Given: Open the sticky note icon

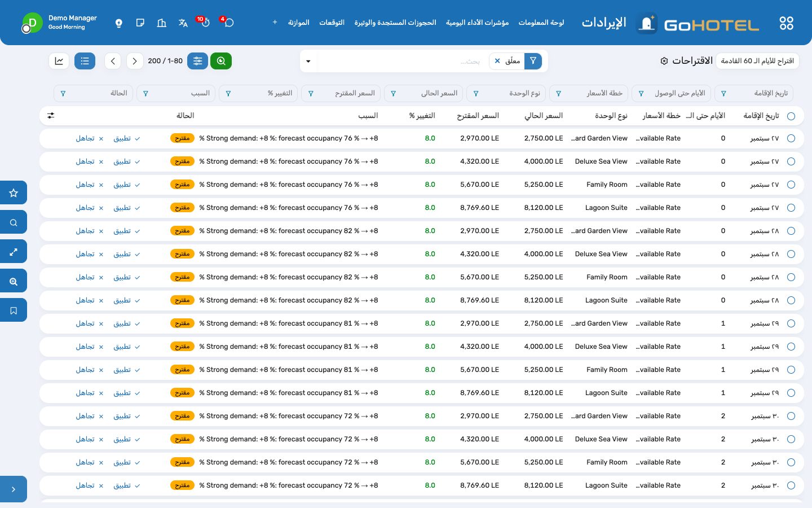Looking at the screenshot, I should click(140, 23).
